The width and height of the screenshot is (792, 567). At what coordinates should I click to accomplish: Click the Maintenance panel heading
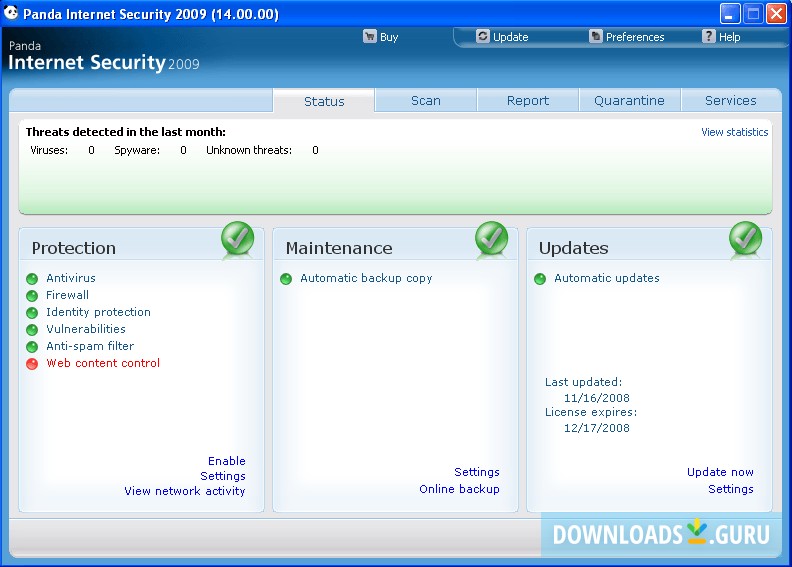339,248
